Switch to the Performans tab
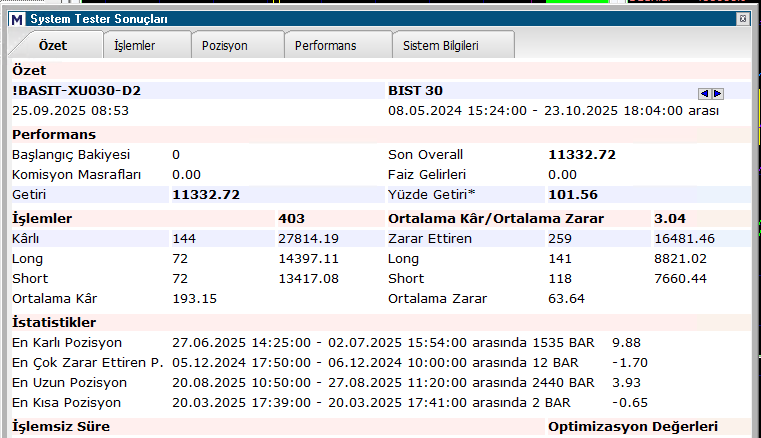The height and width of the screenshot is (438, 761). (326, 46)
